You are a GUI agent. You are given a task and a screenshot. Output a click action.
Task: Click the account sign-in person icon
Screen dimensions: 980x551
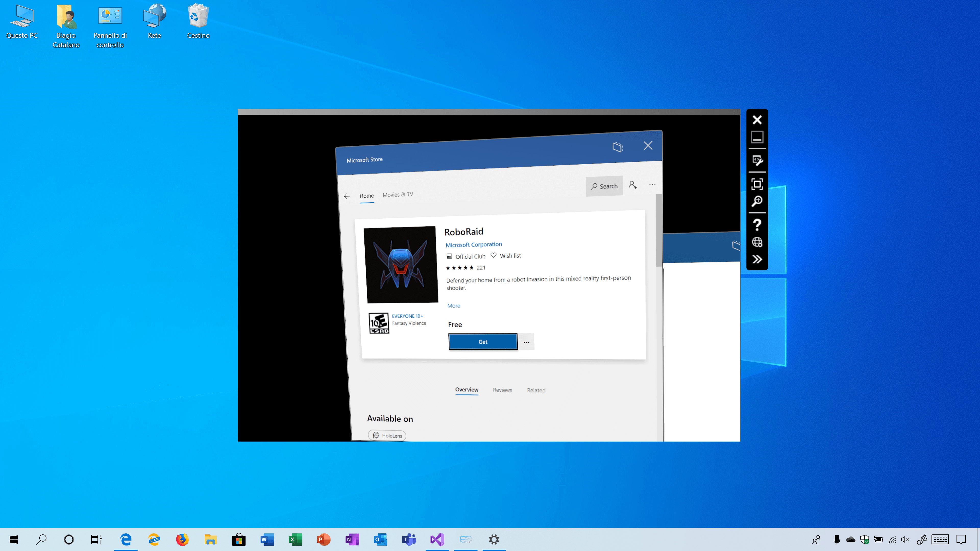(x=633, y=185)
